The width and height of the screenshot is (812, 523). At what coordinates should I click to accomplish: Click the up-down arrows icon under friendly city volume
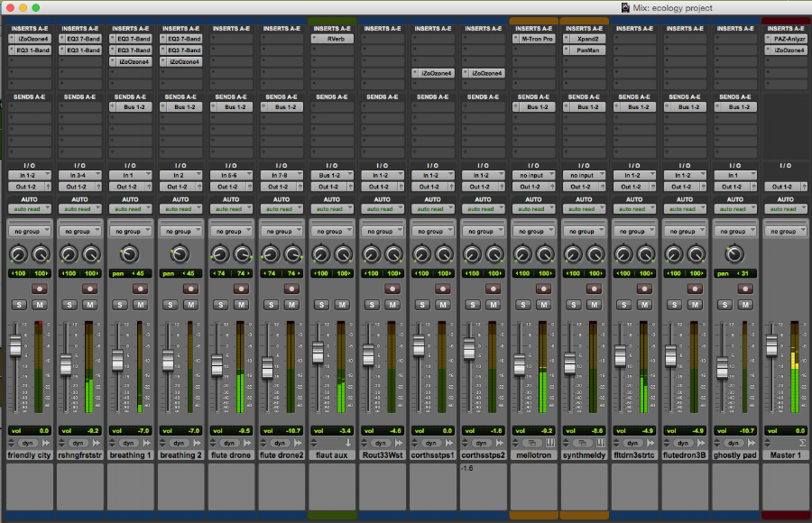pos(12,444)
